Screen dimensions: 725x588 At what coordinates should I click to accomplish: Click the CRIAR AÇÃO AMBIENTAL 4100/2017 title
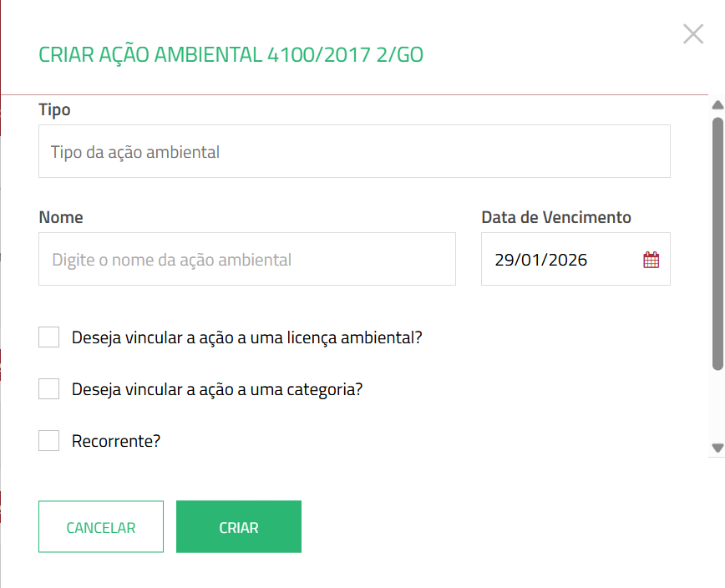pos(232,53)
